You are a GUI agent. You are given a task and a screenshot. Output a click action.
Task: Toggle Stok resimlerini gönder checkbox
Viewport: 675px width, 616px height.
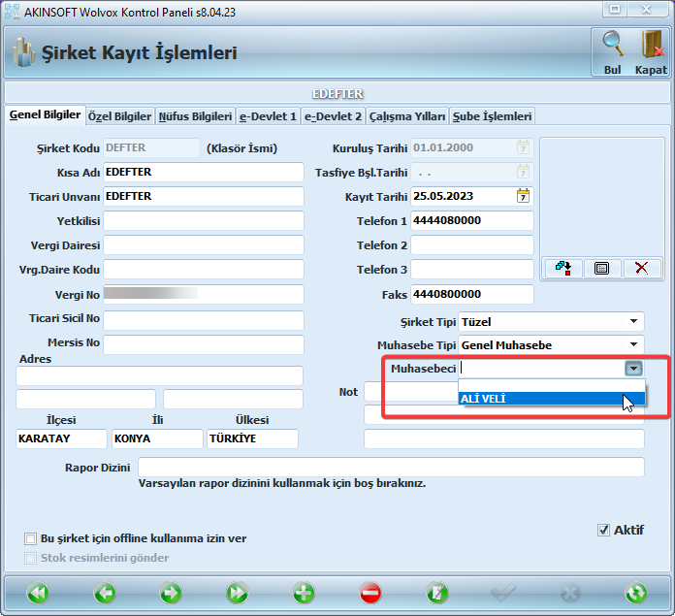pyautogui.click(x=30, y=559)
